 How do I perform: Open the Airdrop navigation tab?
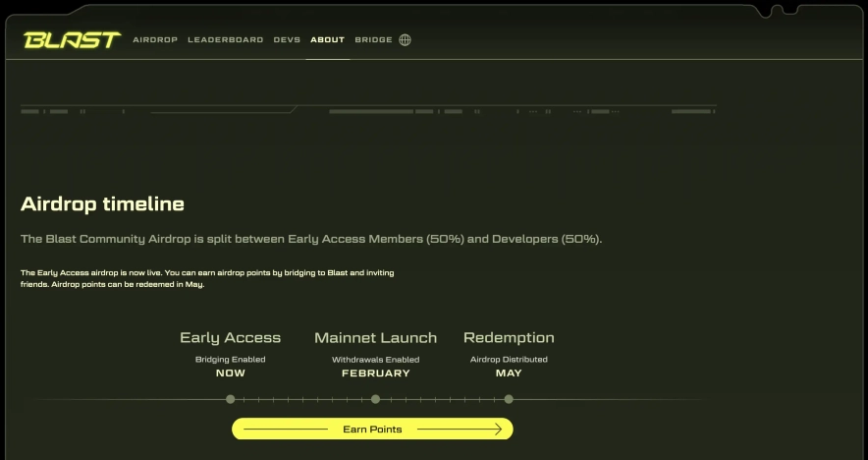[155, 40]
